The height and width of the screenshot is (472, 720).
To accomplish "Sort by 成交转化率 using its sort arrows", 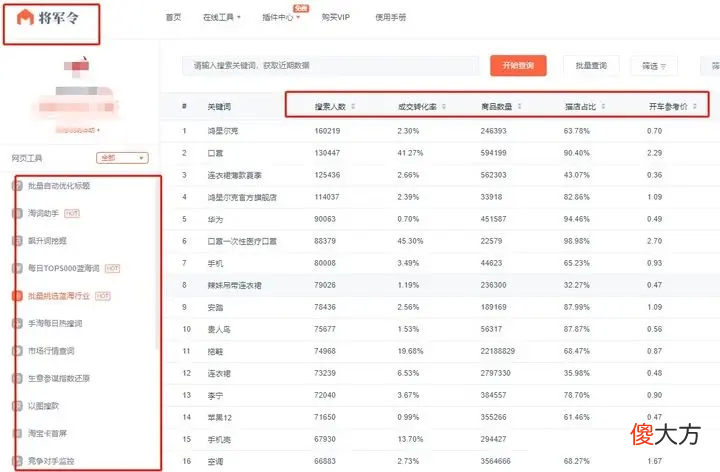I will point(444,107).
